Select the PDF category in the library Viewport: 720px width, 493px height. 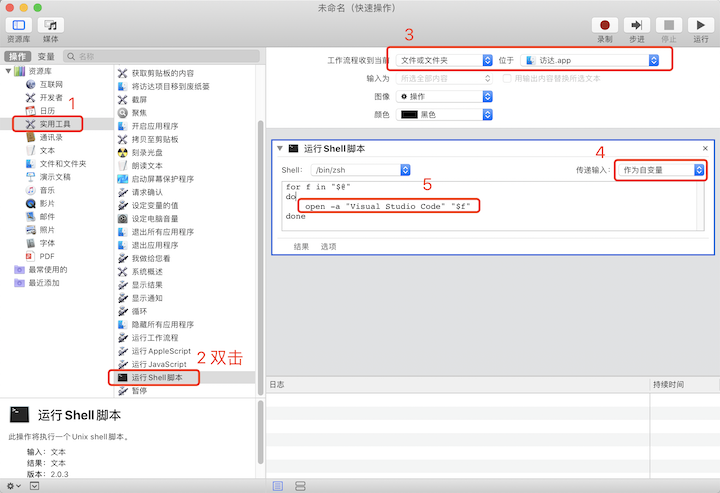(x=46, y=255)
